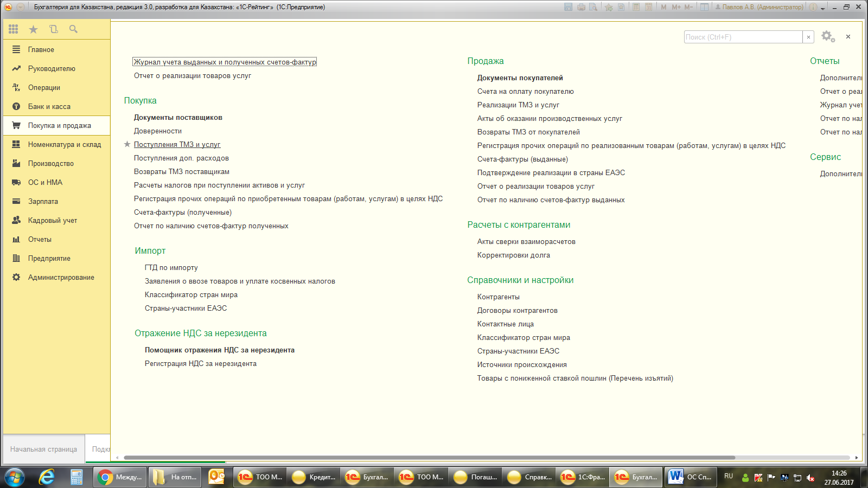
Task: Open the Номенклатура и склад section
Action: point(56,144)
